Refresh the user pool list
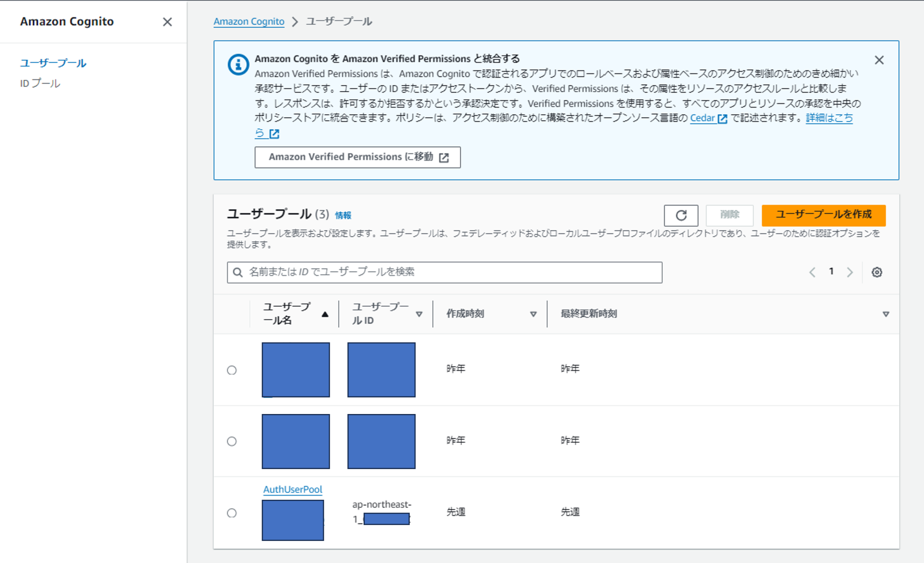The image size is (924, 563). click(681, 215)
